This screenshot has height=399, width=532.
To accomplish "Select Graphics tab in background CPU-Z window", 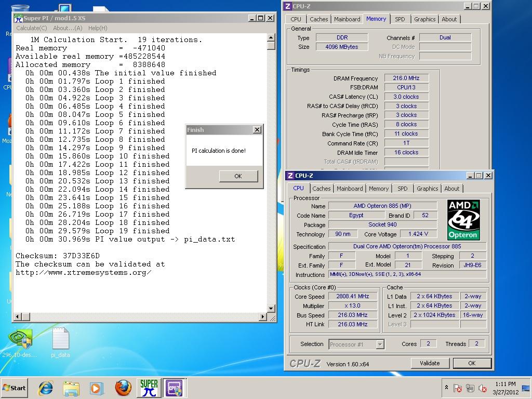I will (425, 19).
